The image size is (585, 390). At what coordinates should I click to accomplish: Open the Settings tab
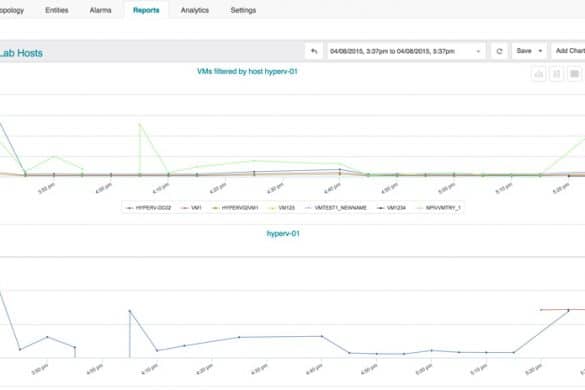point(243,10)
